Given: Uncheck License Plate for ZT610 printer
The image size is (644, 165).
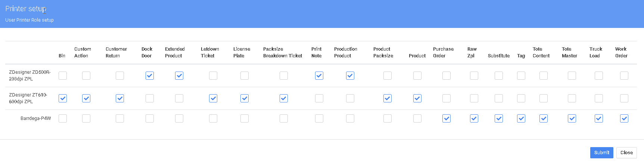Looking at the screenshot, I should tap(245, 98).
